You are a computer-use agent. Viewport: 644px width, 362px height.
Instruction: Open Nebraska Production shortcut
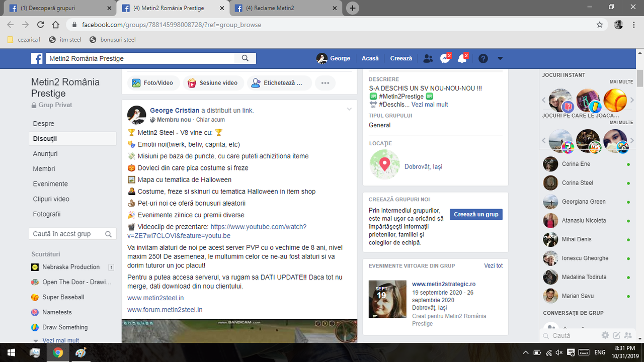[x=71, y=267]
